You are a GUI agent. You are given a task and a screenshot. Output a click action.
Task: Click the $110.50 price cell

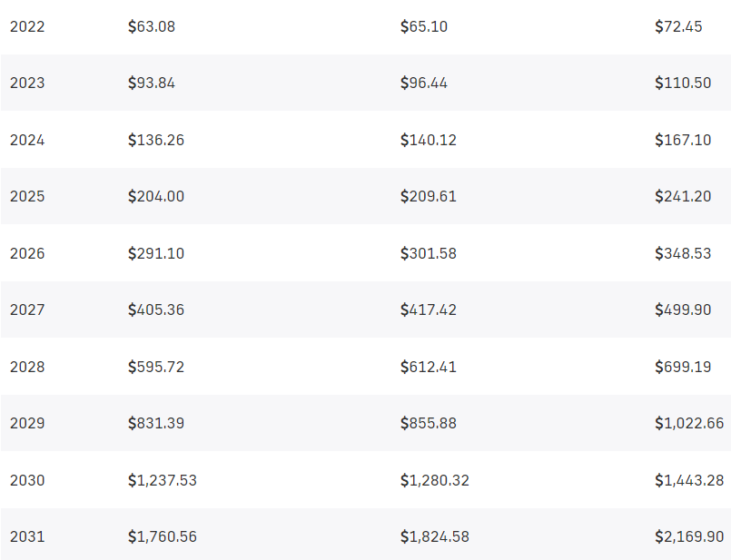(683, 83)
